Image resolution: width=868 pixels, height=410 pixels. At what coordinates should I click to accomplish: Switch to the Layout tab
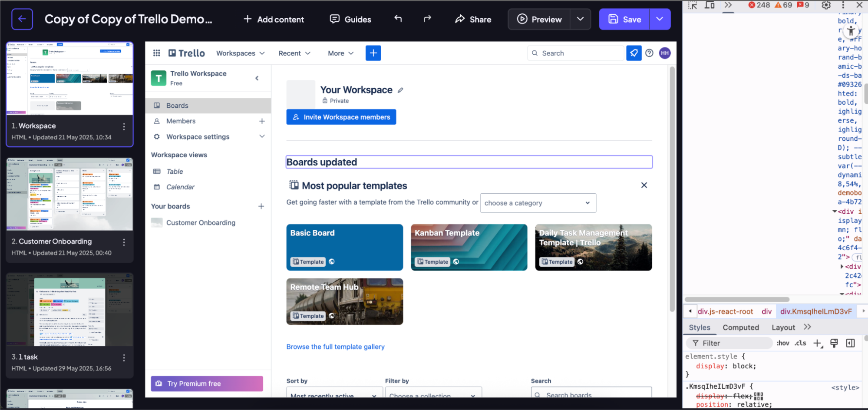(783, 327)
